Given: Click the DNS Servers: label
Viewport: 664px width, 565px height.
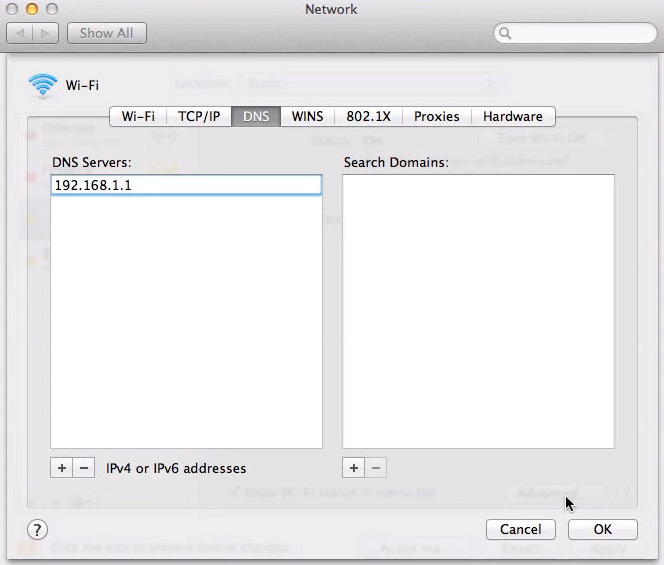Looking at the screenshot, I should click(x=91, y=163).
